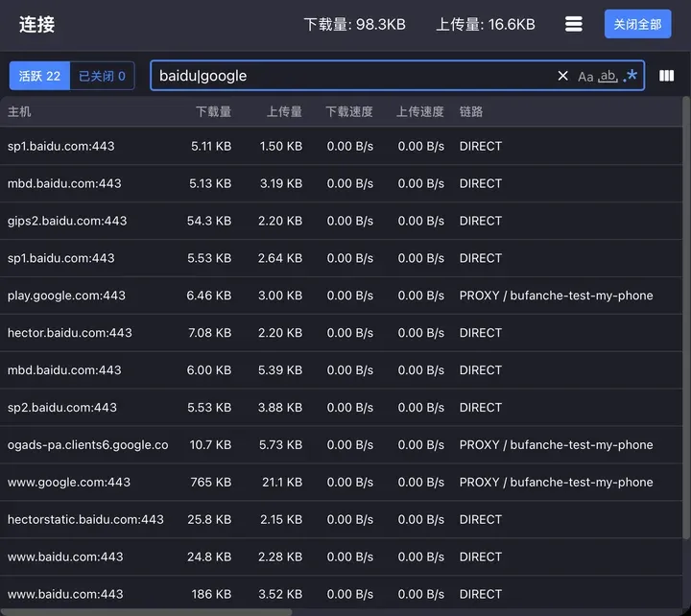691x616 pixels.
Task: Click the 54.3 KB download cell
Action: click(209, 221)
